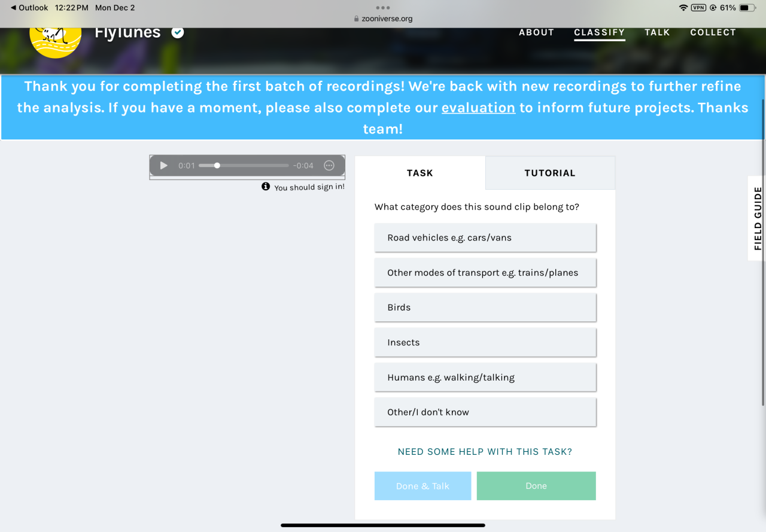Select the Birds answer option

coord(485,308)
